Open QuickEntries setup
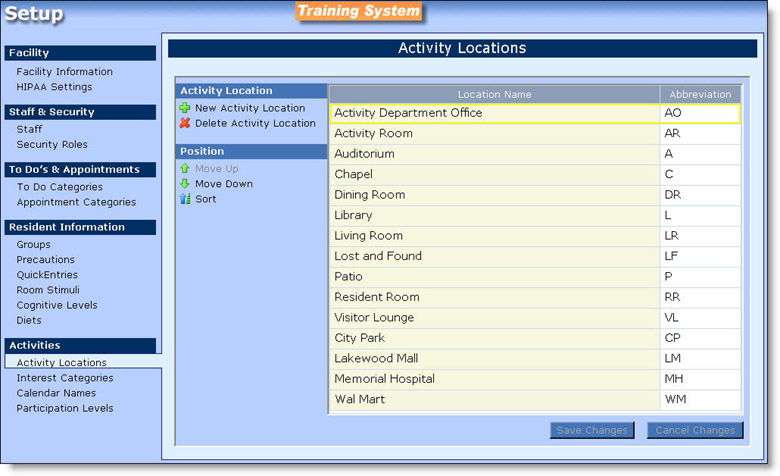Viewport: 780px width, 476px height. coord(47,275)
